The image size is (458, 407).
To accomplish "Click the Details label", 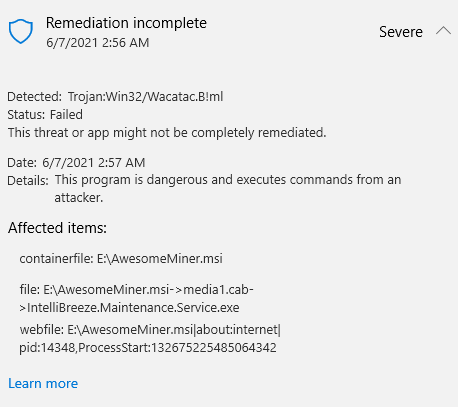I will click(x=28, y=181).
